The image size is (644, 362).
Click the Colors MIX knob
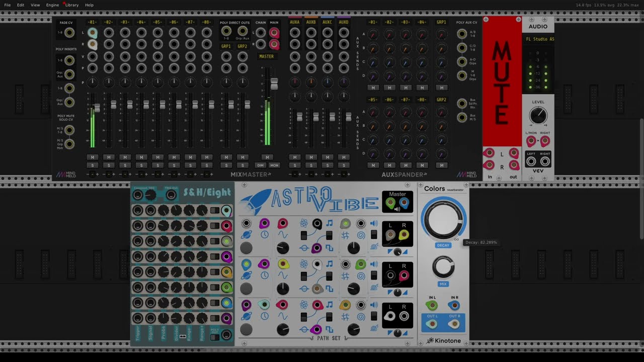(443, 267)
